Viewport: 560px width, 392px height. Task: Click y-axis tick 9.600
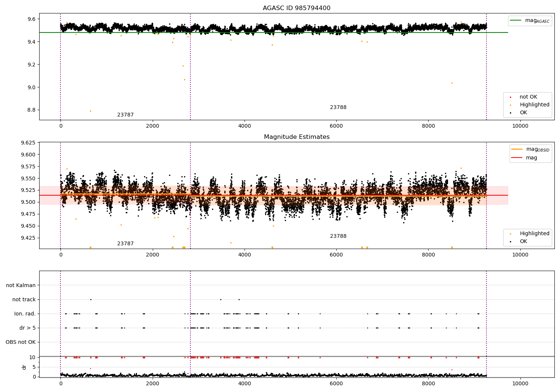point(28,155)
